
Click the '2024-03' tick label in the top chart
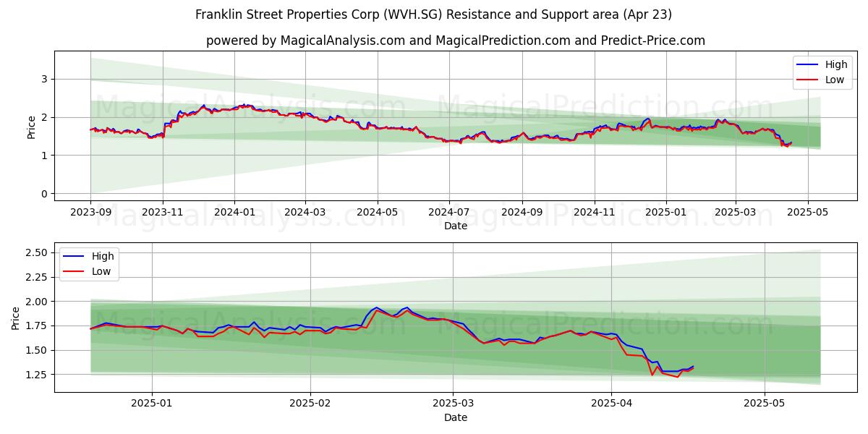point(305,213)
